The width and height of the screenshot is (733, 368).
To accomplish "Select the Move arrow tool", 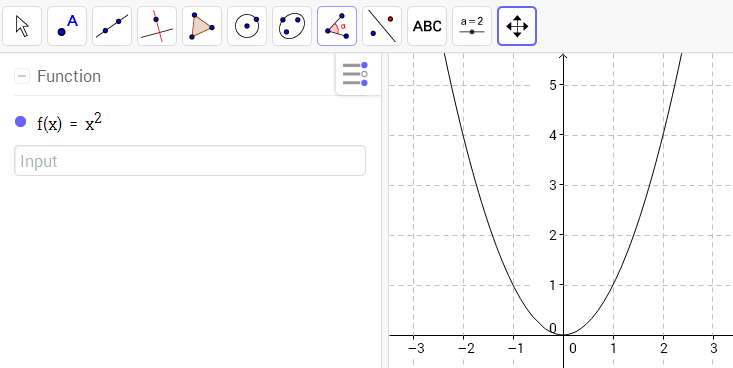I will click(22, 26).
